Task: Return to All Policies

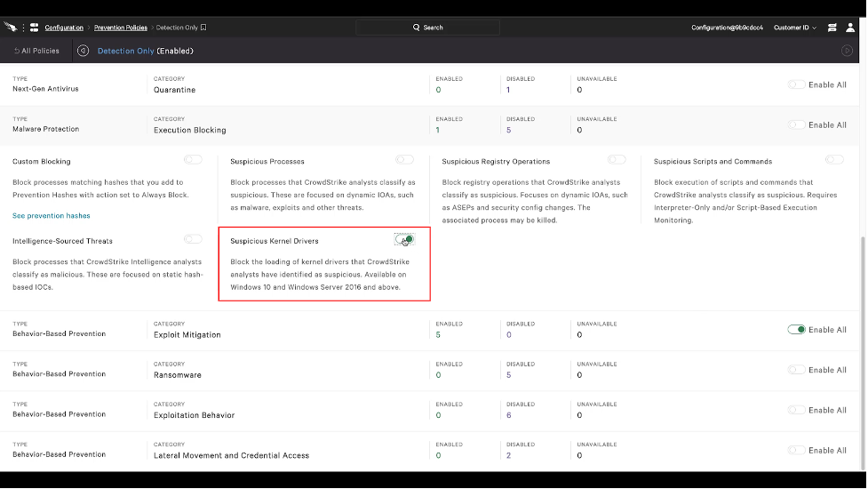Action: click(36, 51)
